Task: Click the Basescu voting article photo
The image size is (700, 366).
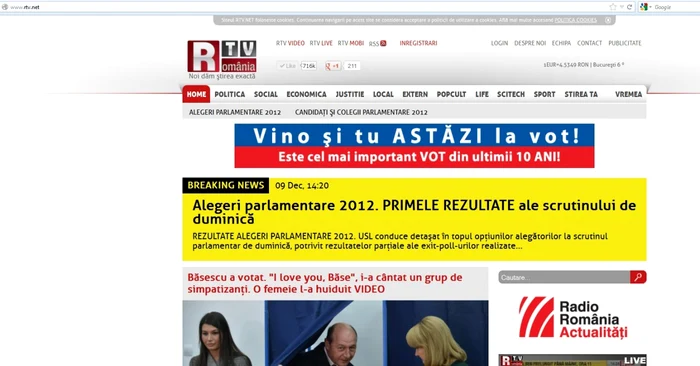Action: [x=335, y=333]
